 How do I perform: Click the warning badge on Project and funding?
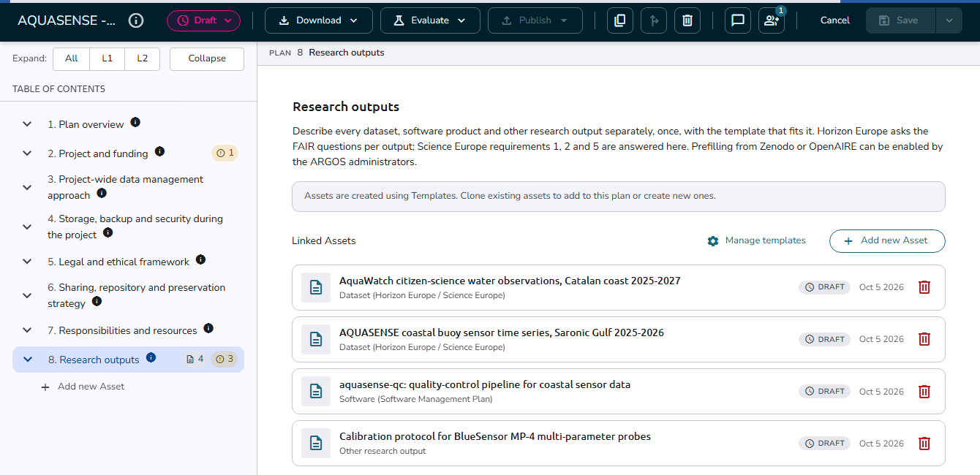(x=225, y=153)
